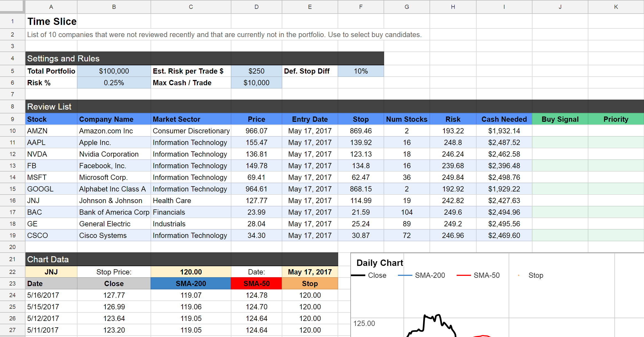
Task: Click the CSCO price 34.30
Action: click(257, 235)
